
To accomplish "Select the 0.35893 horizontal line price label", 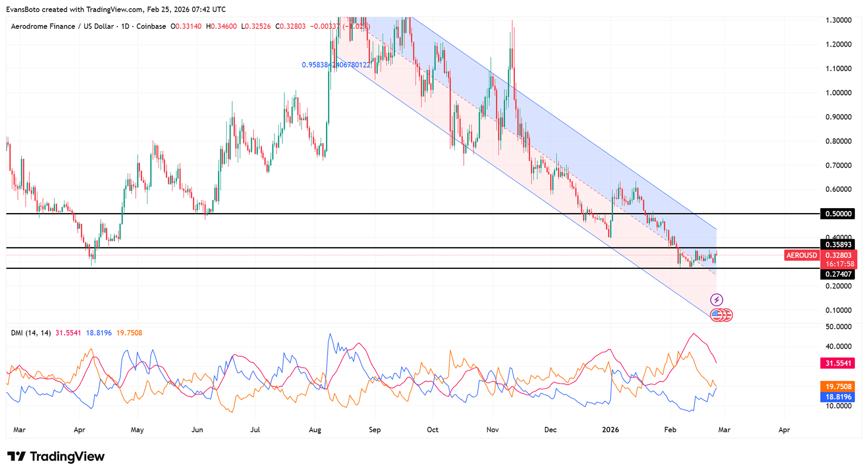I will coord(838,245).
